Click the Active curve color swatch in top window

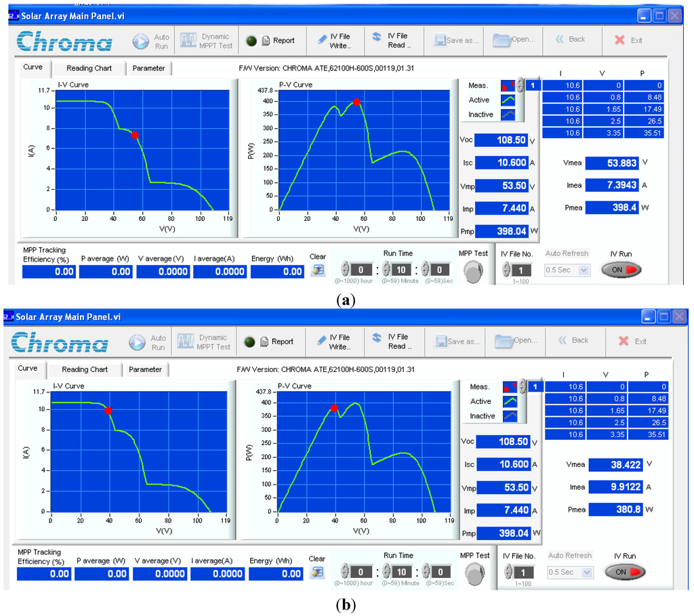coord(508,100)
